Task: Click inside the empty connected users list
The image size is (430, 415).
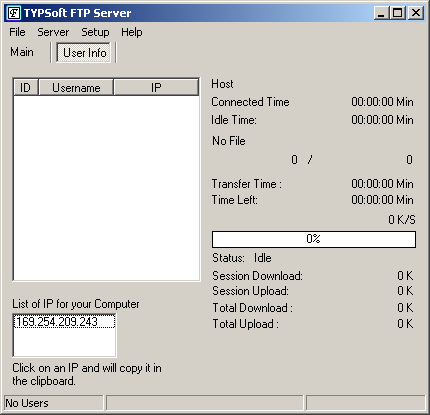Action: 106,188
